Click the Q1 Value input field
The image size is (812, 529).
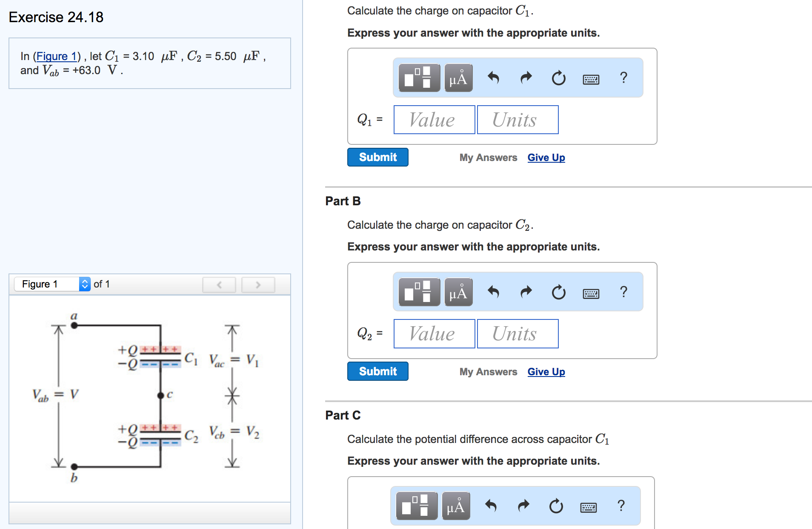click(434, 120)
